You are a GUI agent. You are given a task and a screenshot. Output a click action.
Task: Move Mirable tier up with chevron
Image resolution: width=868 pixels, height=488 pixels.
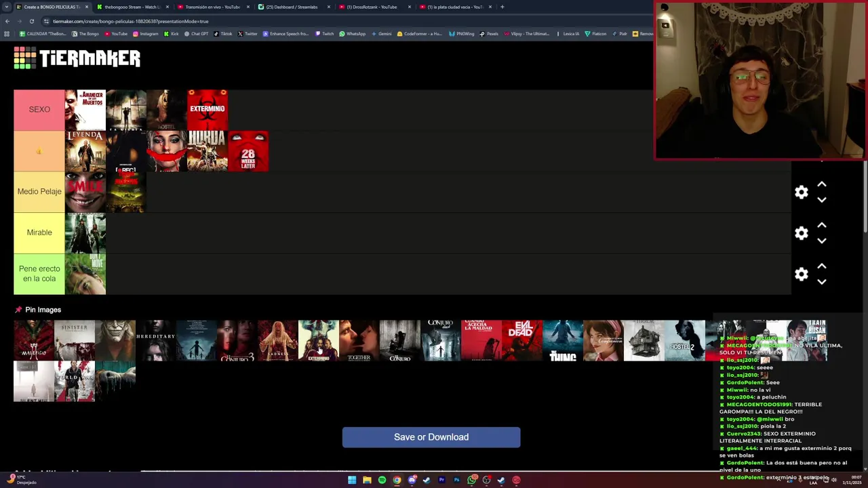822,225
